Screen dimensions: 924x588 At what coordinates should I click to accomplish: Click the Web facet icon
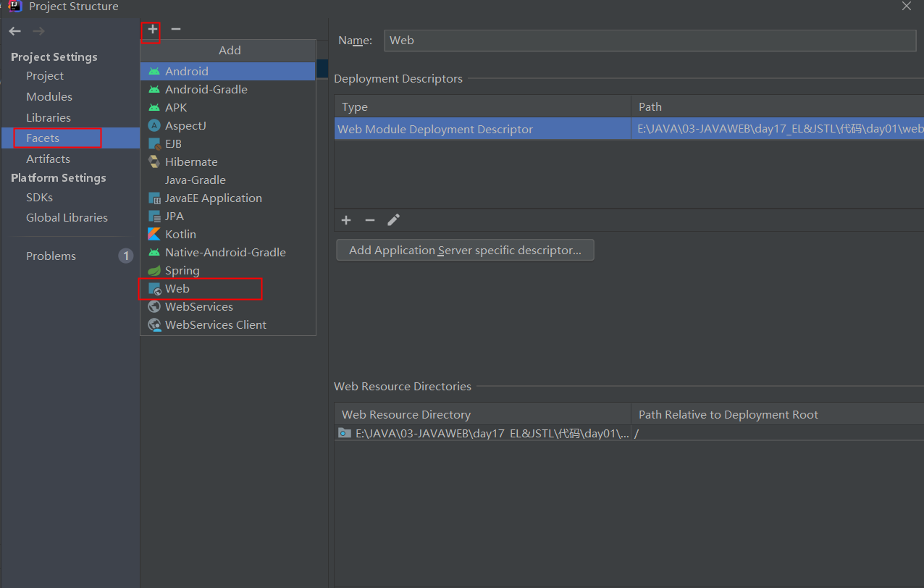[154, 288]
